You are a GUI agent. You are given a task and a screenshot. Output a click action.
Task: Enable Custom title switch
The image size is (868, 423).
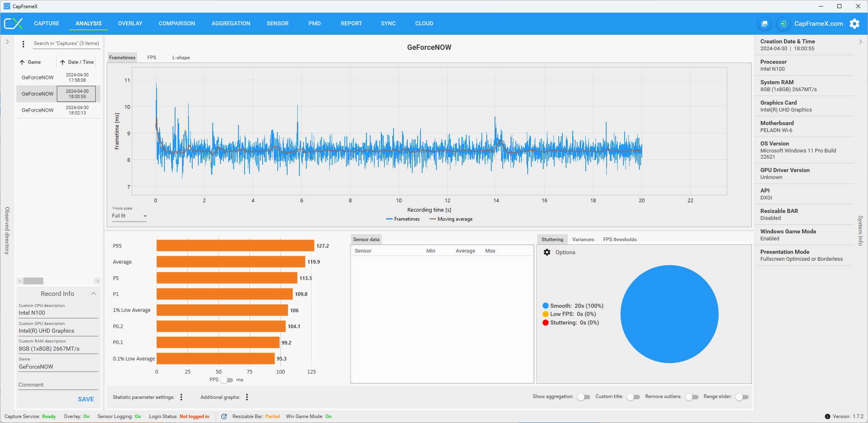click(x=633, y=397)
